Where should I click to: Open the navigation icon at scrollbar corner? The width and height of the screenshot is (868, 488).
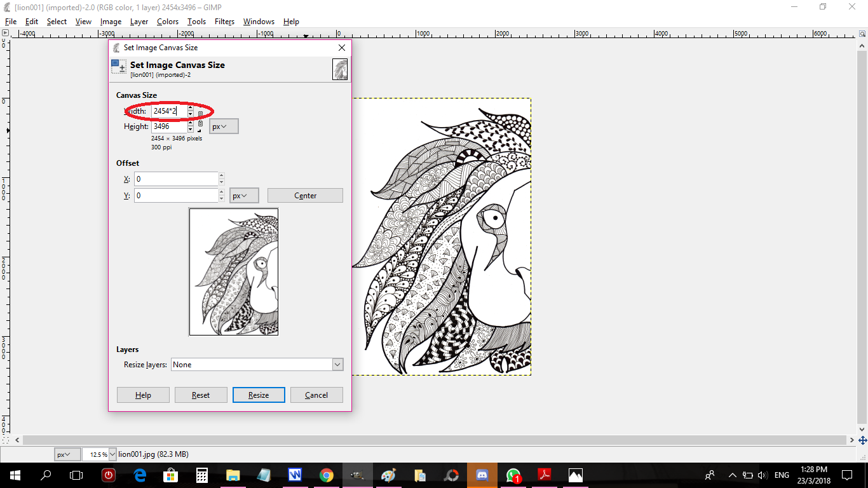(x=863, y=440)
